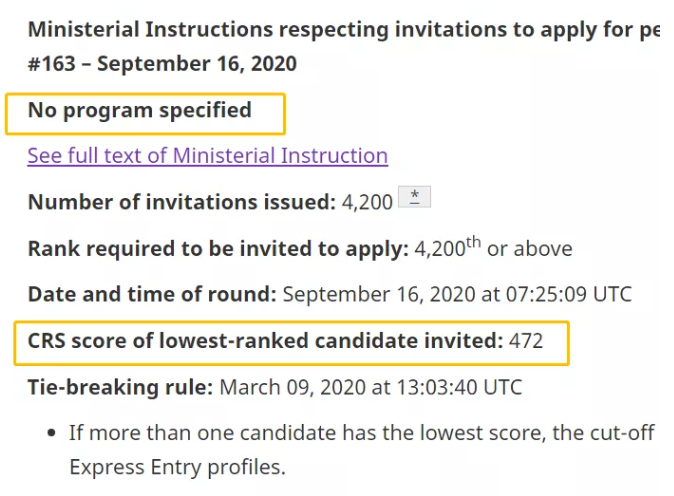Image resolution: width=674 pixels, height=496 pixels.
Task: Click the asterisk footnote after 4,200
Action: tap(414, 198)
